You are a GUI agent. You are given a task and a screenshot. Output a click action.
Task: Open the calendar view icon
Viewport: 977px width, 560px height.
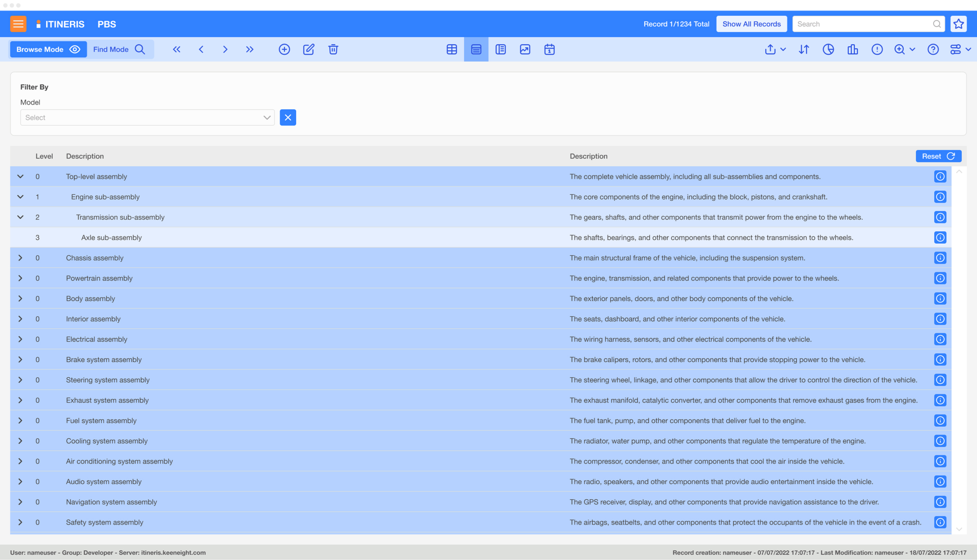tap(550, 49)
